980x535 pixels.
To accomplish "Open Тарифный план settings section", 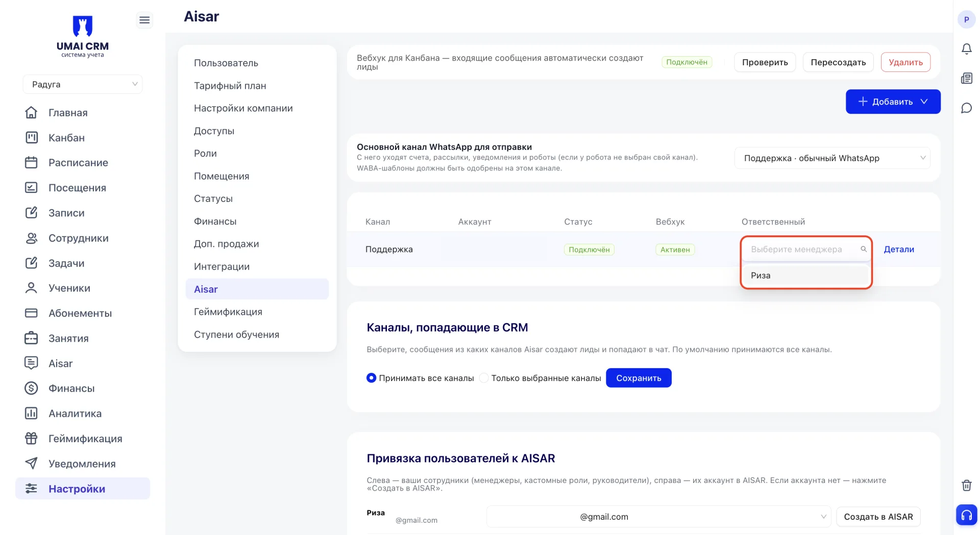I will [230, 85].
